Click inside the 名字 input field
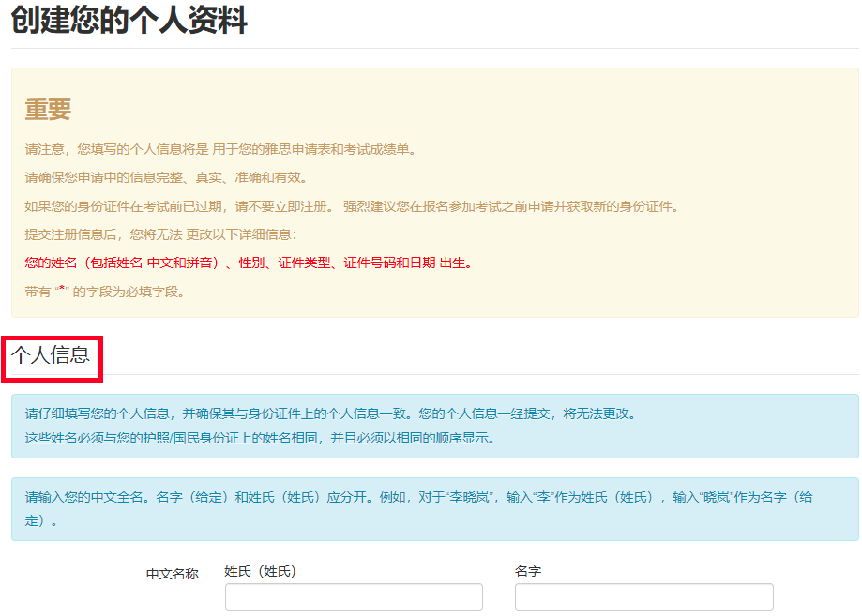862x616 pixels. click(x=643, y=596)
